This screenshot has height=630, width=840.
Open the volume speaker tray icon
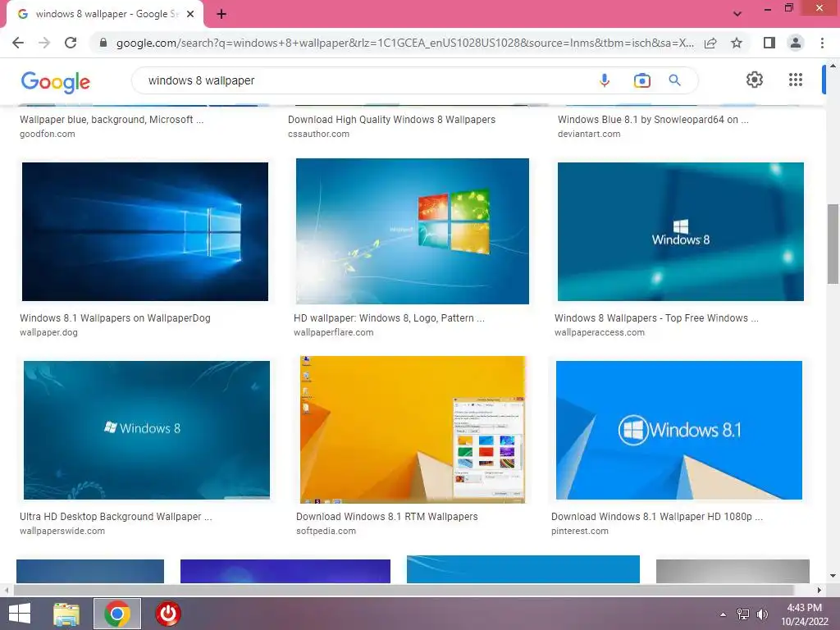click(x=762, y=614)
